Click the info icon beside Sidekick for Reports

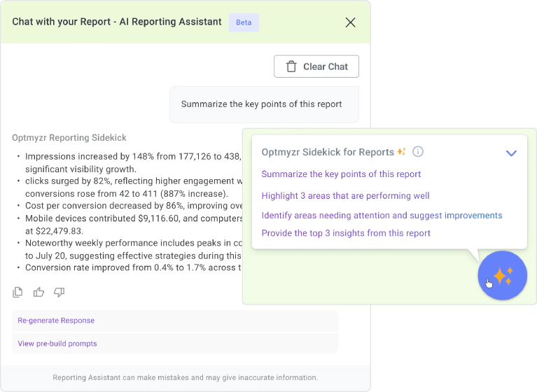417,151
